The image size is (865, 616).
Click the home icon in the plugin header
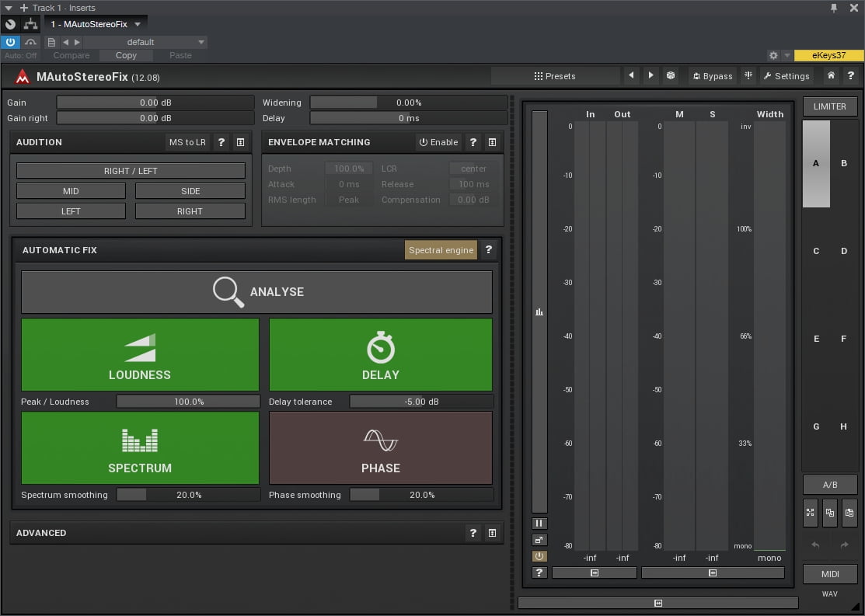coord(830,75)
